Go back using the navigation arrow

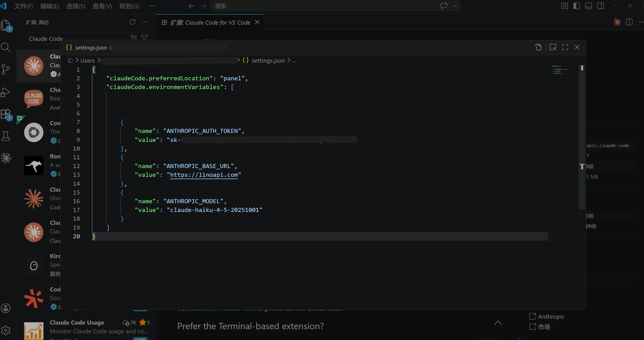point(191,6)
